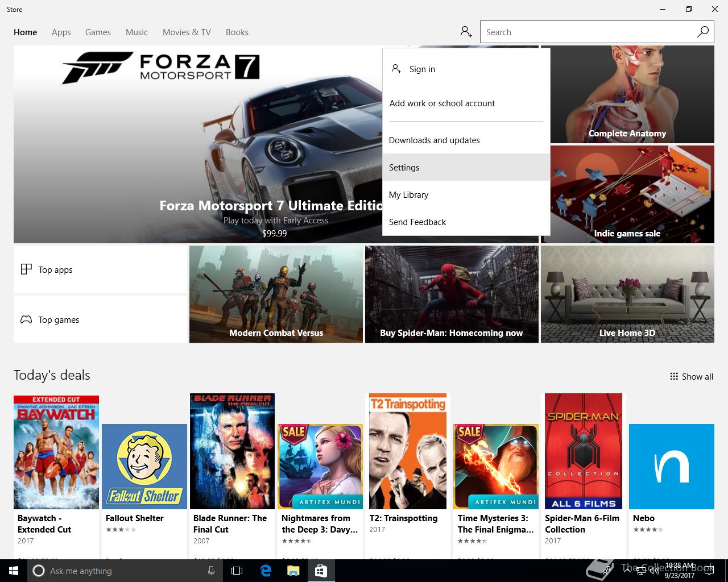Viewport: 728px width, 582px height.
Task: Choose Add work or school account
Action: coord(466,103)
